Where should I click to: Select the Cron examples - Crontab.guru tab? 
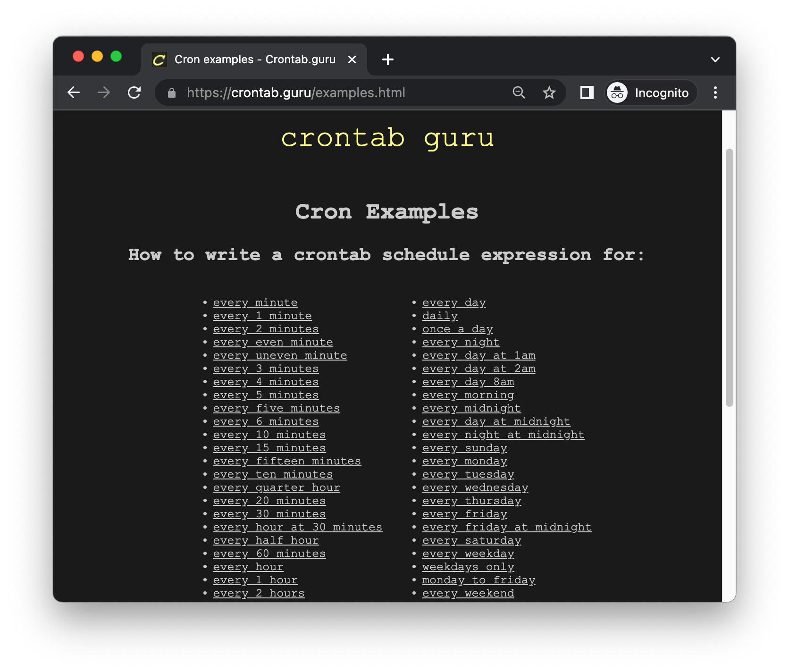[254, 59]
